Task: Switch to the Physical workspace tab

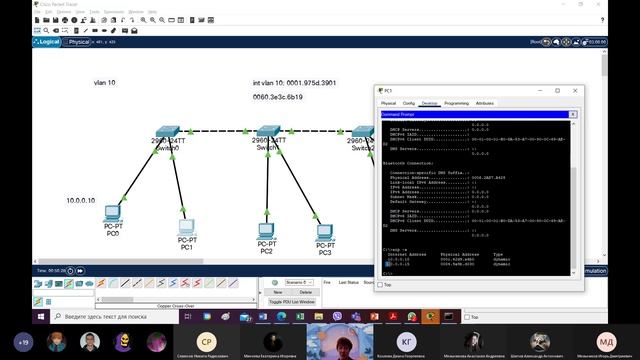Action: coord(76,42)
